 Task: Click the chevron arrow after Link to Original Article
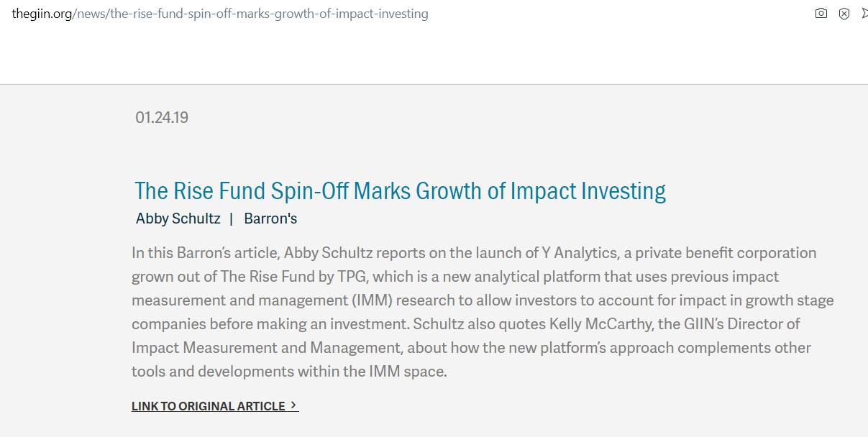[x=293, y=405]
